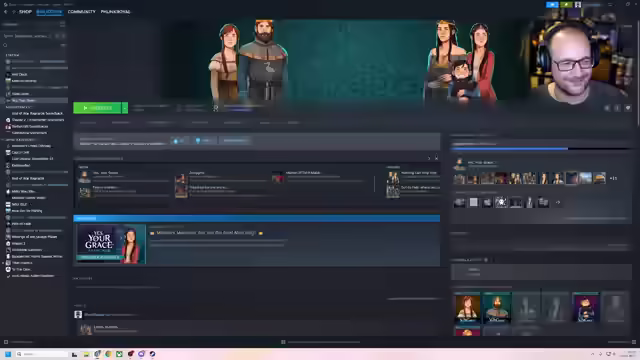
Task: Open the red-haired woman trading card
Action: 467,309
